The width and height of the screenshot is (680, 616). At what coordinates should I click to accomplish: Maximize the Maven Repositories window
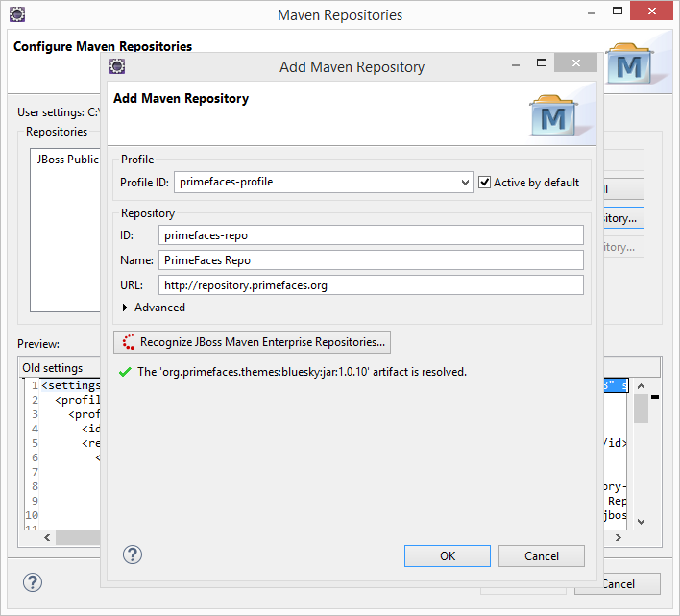[618, 12]
